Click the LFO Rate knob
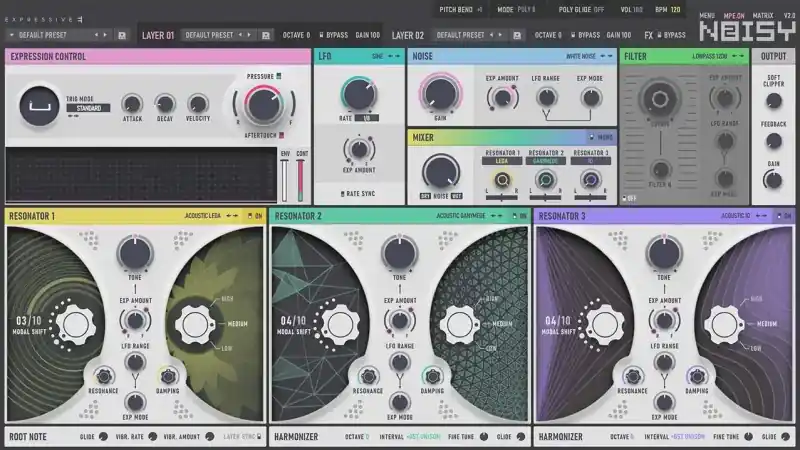The image size is (800, 450). pos(359,94)
